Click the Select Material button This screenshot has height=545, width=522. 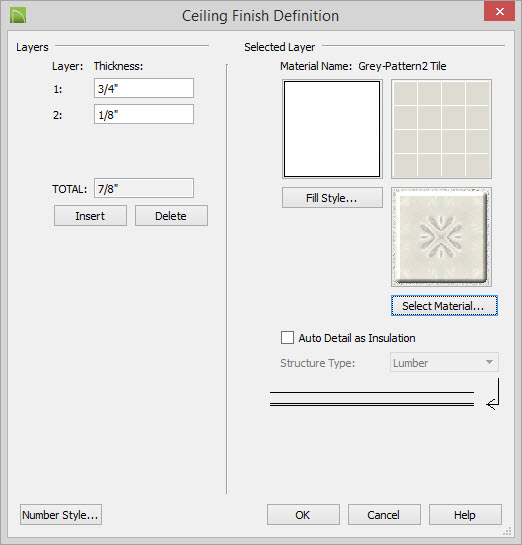click(x=444, y=306)
